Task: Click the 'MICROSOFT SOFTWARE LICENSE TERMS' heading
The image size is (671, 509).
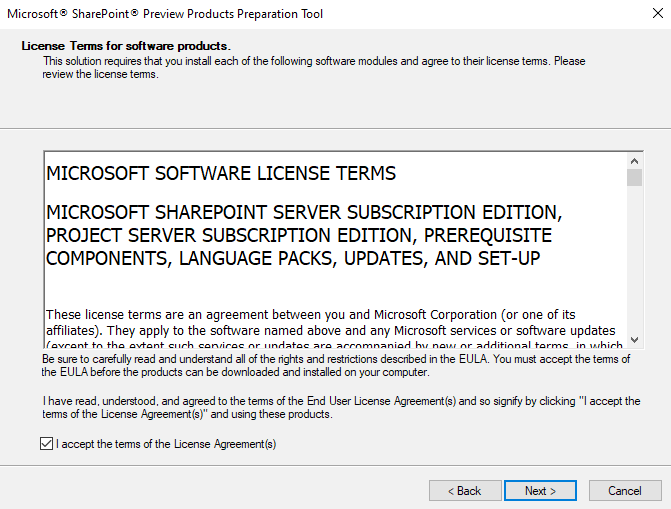Action: 221,173
